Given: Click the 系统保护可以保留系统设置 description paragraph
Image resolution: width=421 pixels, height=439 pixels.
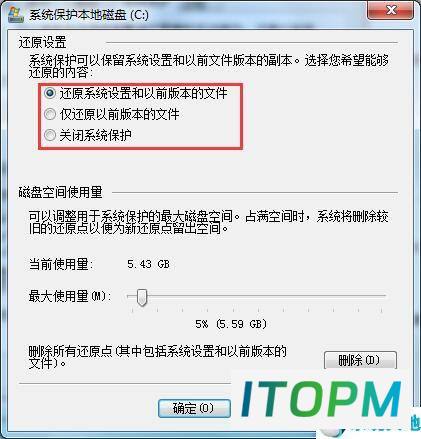Looking at the screenshot, I should (209, 66).
